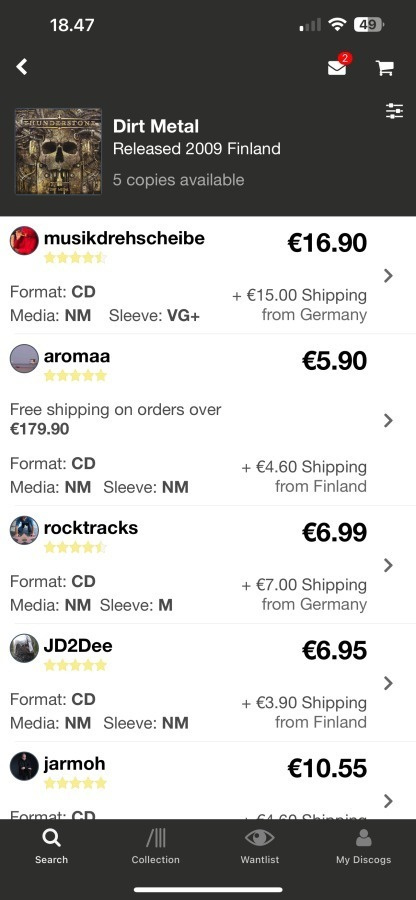Open the filter sliders icon
Viewport: 416px width, 900px height.
point(395,111)
